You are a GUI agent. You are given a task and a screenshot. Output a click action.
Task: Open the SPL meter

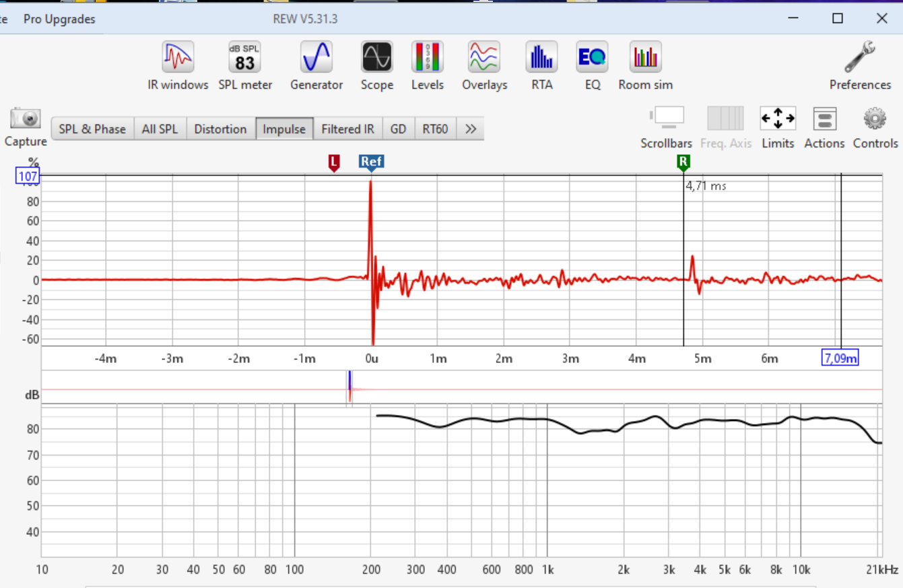click(x=245, y=58)
